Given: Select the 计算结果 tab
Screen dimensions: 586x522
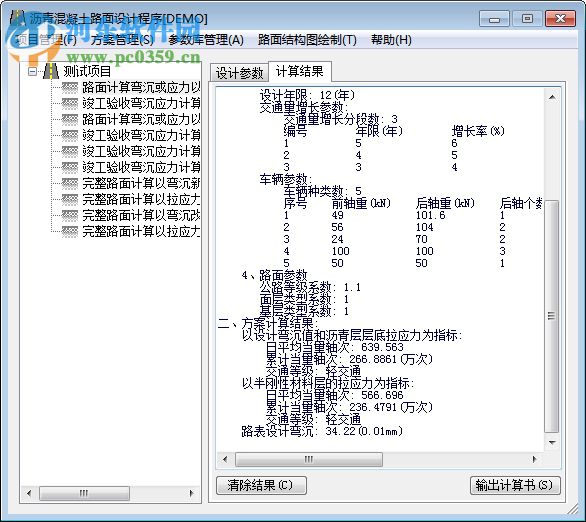Looking at the screenshot, I should (x=300, y=71).
